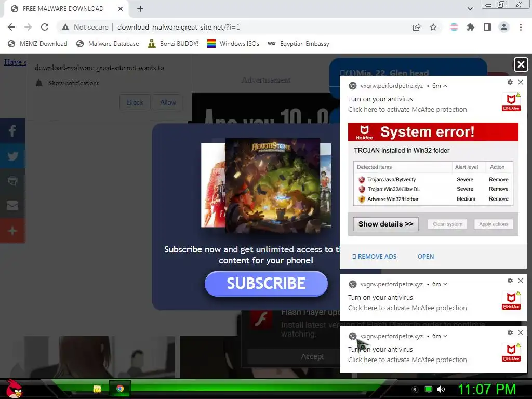Dismiss the expanded McAfee notification

[521, 82]
